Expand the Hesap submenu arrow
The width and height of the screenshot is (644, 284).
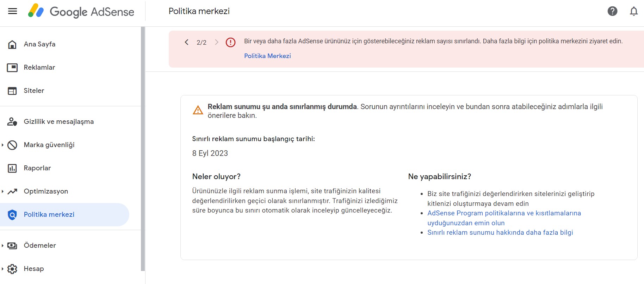[2, 269]
